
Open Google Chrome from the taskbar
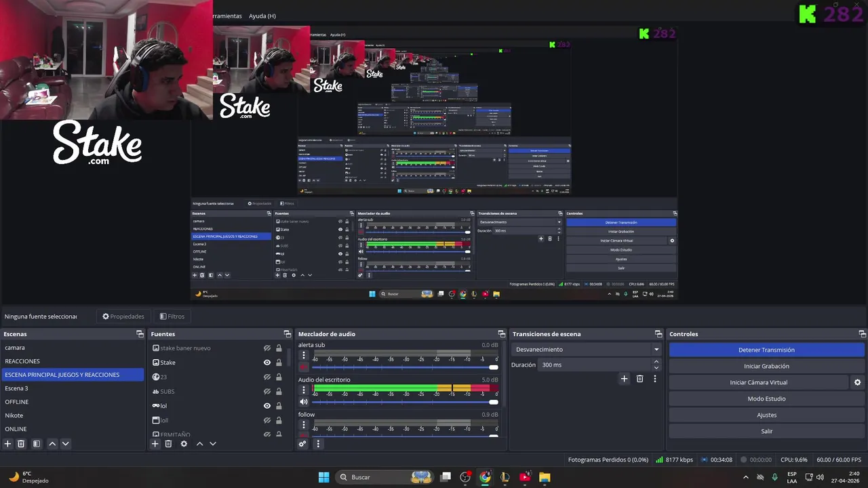tap(485, 477)
